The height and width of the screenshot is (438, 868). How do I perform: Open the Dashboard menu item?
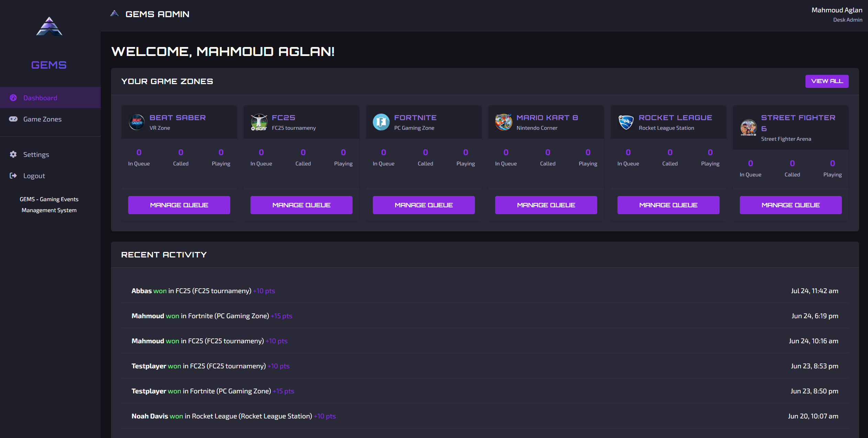point(40,98)
